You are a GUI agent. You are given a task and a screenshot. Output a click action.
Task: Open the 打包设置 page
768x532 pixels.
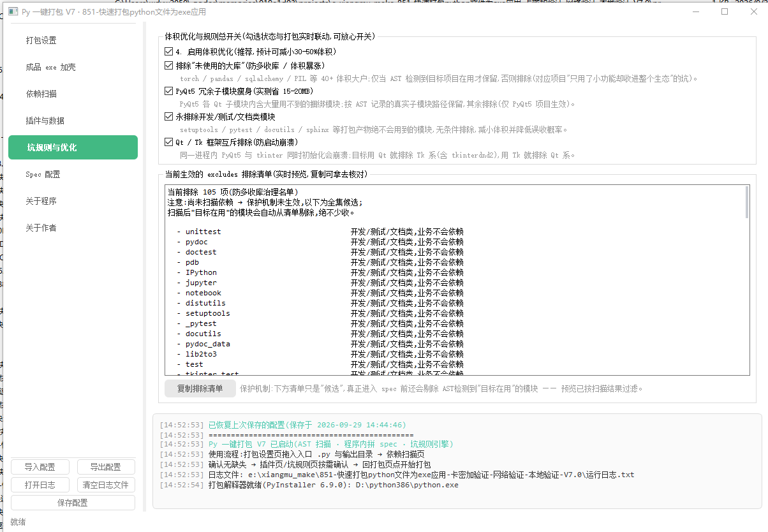pos(73,40)
